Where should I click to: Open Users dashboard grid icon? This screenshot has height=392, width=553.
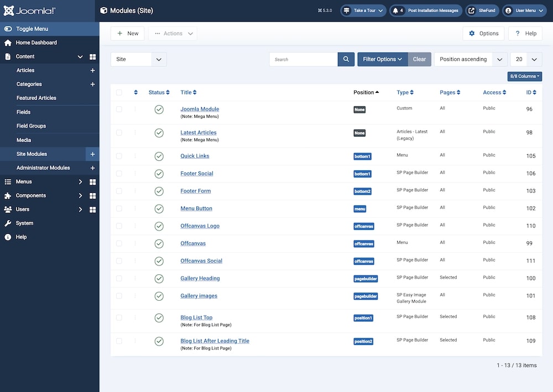click(92, 210)
